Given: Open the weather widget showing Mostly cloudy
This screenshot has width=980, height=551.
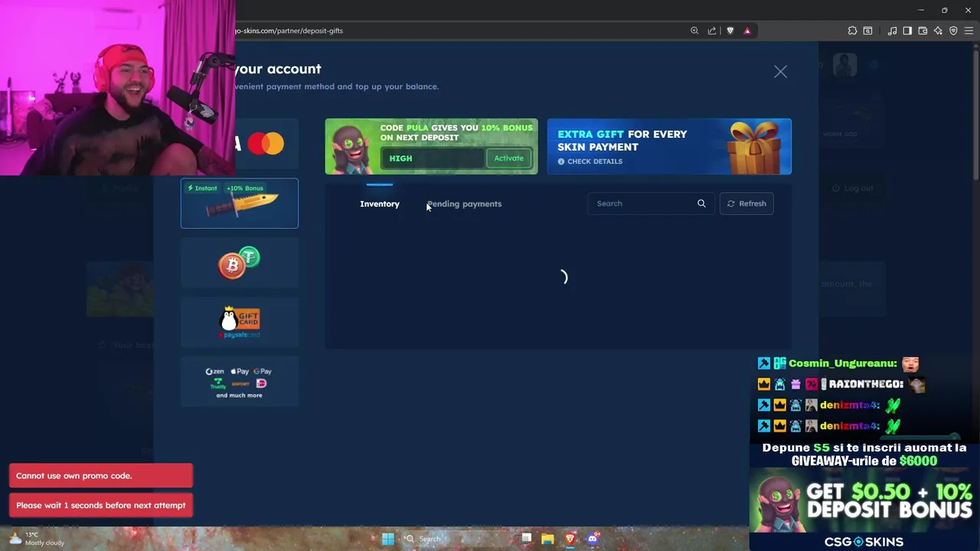Looking at the screenshot, I should click(37, 539).
